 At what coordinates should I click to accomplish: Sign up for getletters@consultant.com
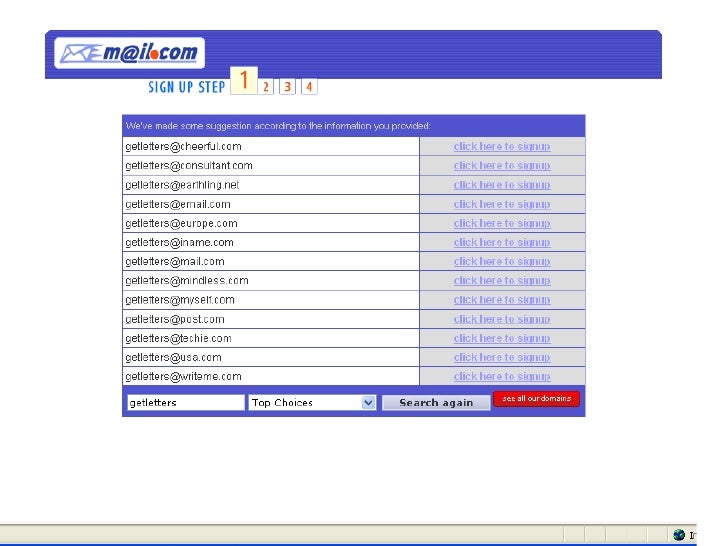tap(502, 165)
